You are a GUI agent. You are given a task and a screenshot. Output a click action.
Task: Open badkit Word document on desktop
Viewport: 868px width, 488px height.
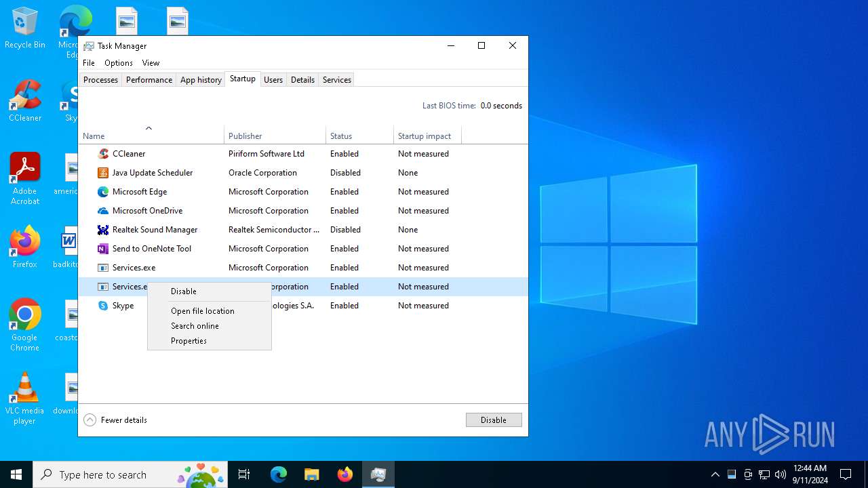66,247
